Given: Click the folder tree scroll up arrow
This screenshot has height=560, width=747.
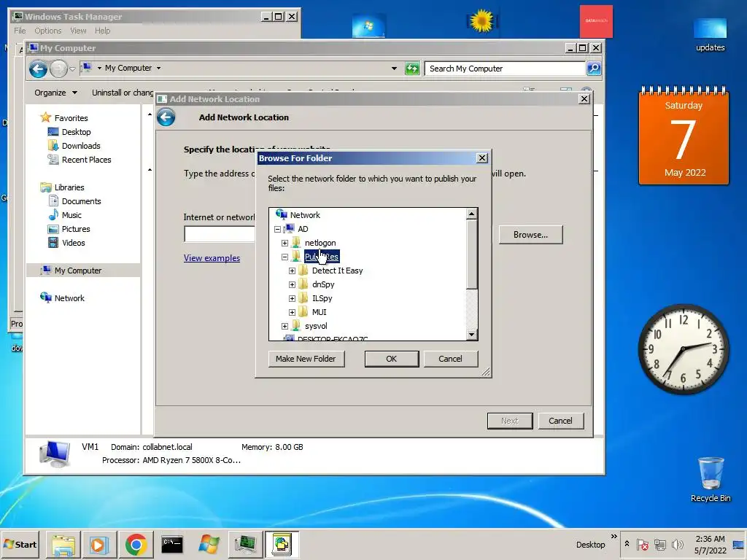Looking at the screenshot, I should point(472,214).
